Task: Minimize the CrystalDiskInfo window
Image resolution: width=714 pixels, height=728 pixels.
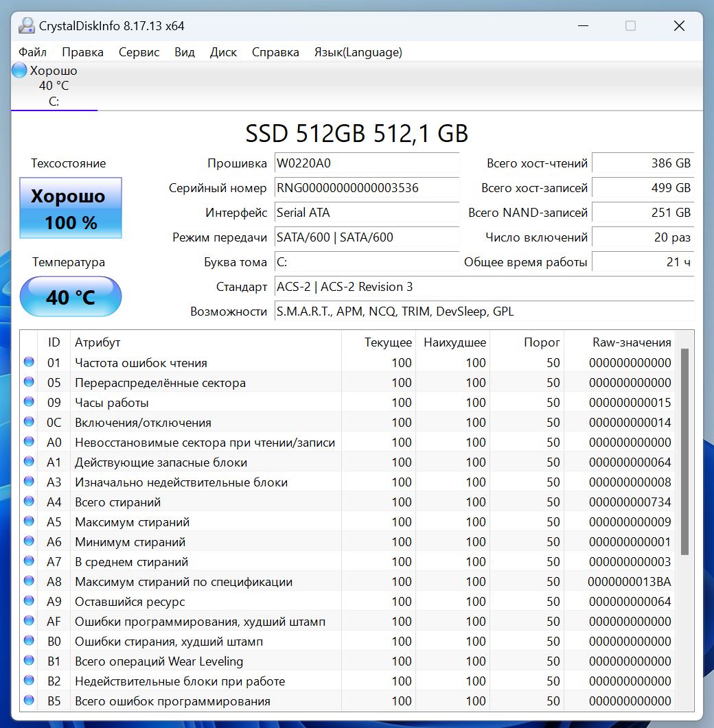Action: coord(583,26)
